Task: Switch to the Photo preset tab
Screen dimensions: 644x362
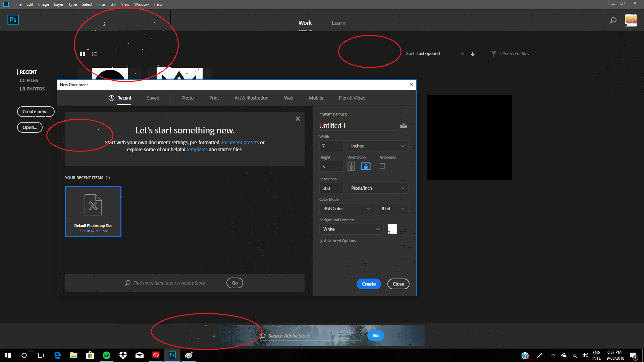Action: [x=186, y=97]
